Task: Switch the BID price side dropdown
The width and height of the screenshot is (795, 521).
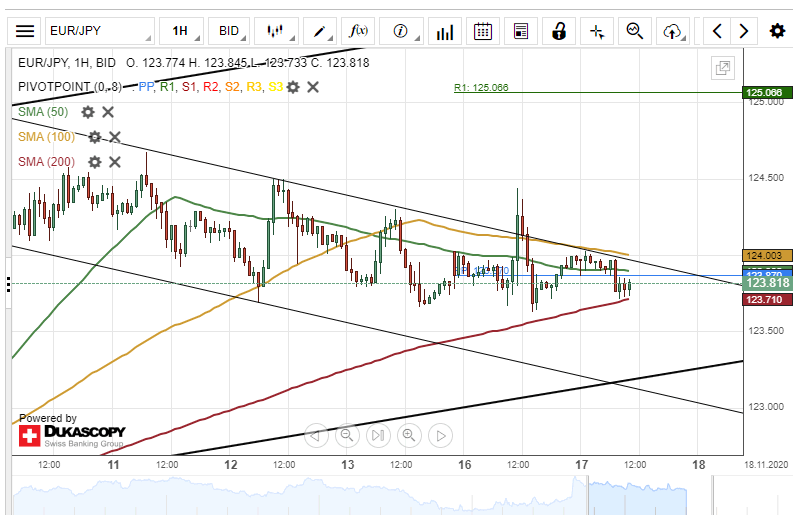Action: click(229, 31)
